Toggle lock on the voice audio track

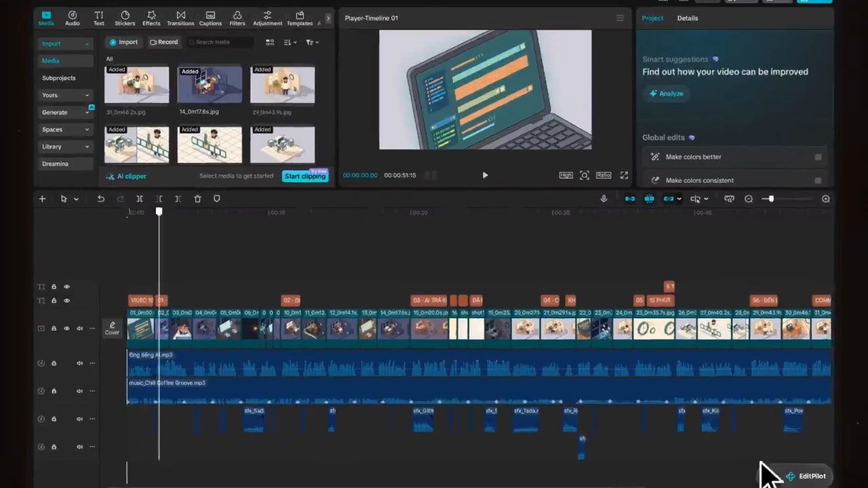pos(54,363)
